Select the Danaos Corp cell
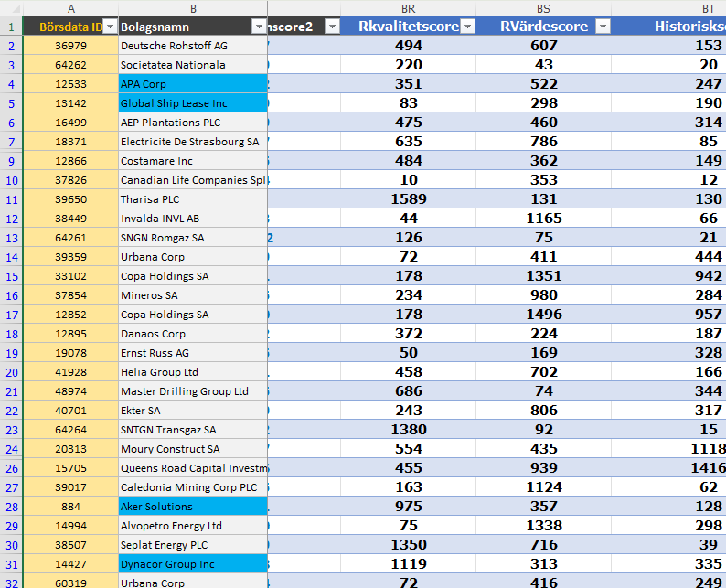The image size is (726, 588). coord(193,334)
